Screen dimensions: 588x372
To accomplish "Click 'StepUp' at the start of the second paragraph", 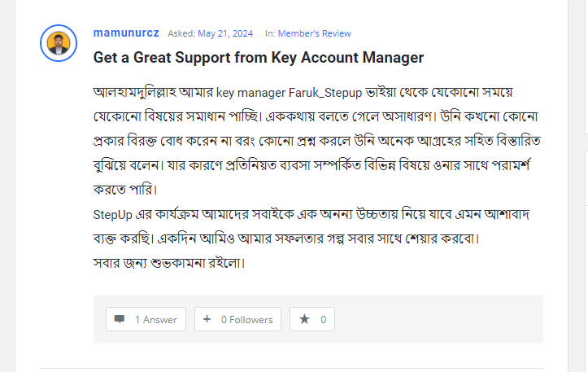I will (114, 214).
